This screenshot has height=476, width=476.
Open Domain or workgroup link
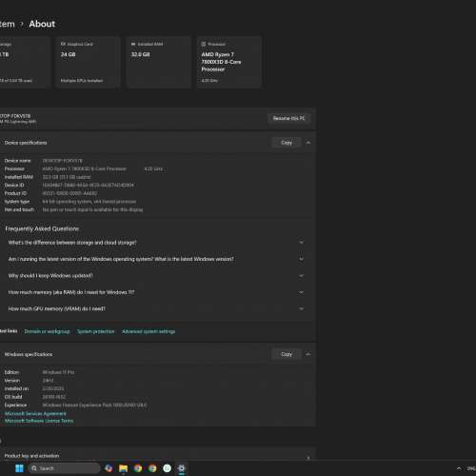(x=48, y=331)
